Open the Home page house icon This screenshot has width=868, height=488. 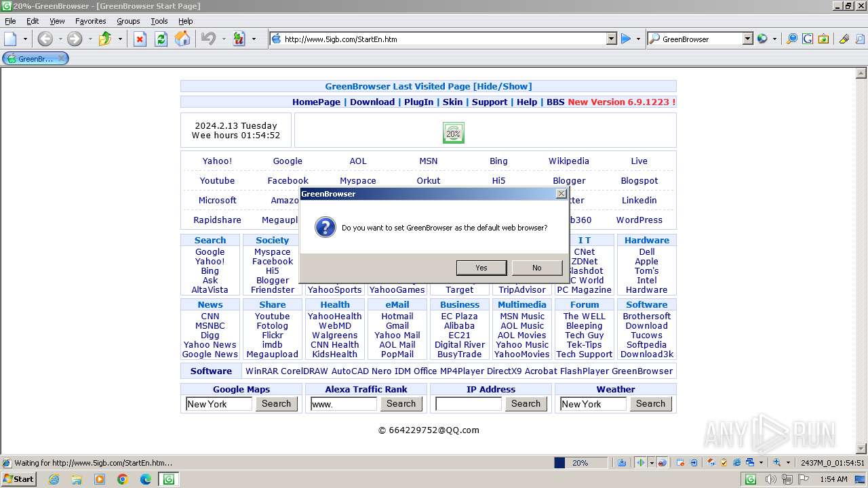pos(182,39)
